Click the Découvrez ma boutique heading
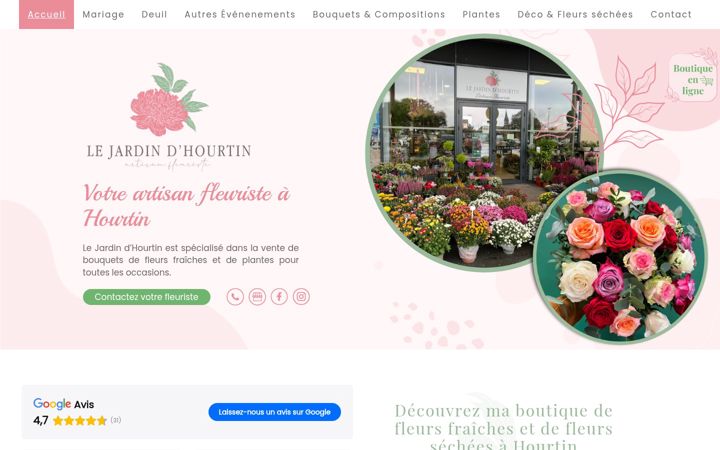This screenshot has height=450, width=720. click(503, 426)
